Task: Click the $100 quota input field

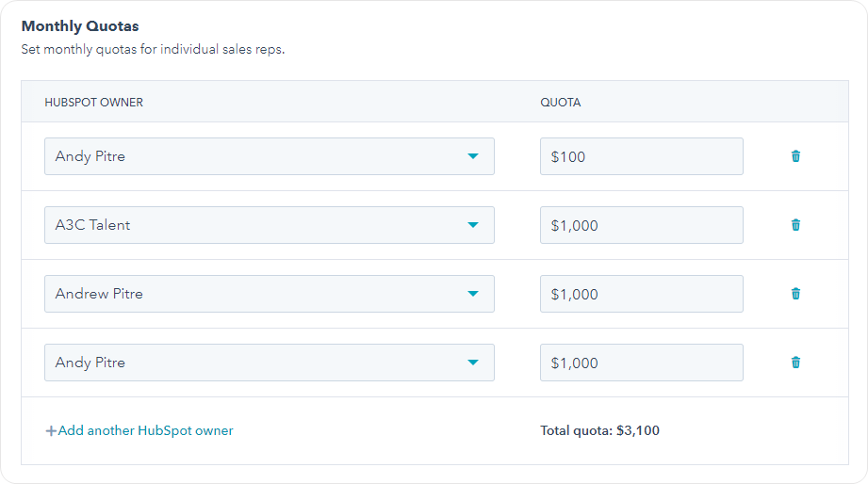Action: point(641,156)
